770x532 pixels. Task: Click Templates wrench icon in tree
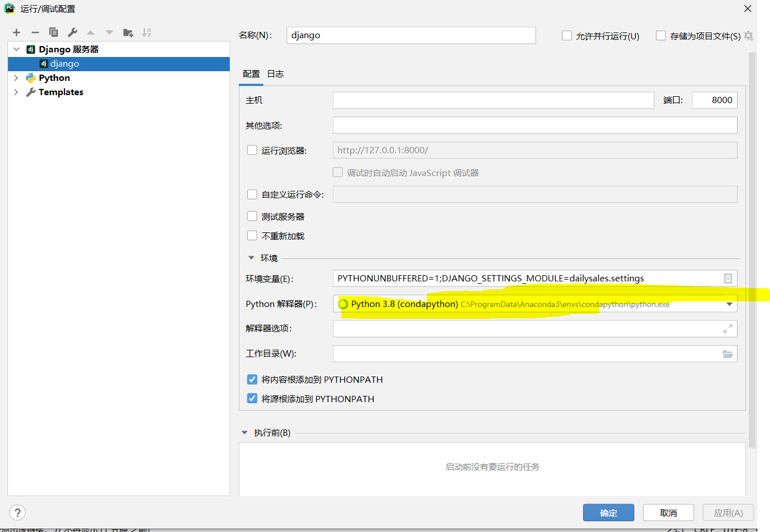pyautogui.click(x=31, y=92)
